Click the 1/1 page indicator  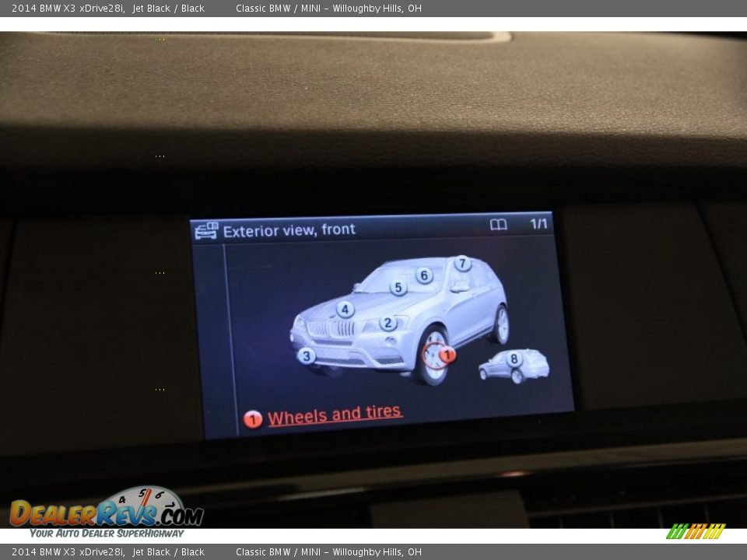point(538,224)
